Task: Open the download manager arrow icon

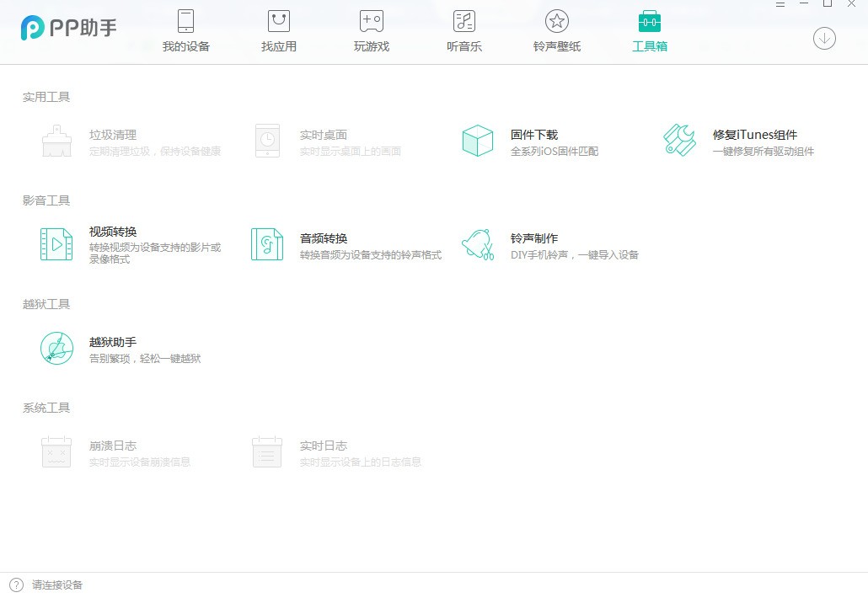Action: (x=824, y=38)
